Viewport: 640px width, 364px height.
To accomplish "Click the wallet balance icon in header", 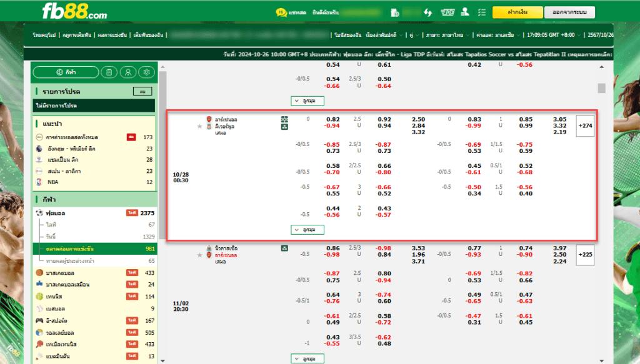I will pos(395,12).
